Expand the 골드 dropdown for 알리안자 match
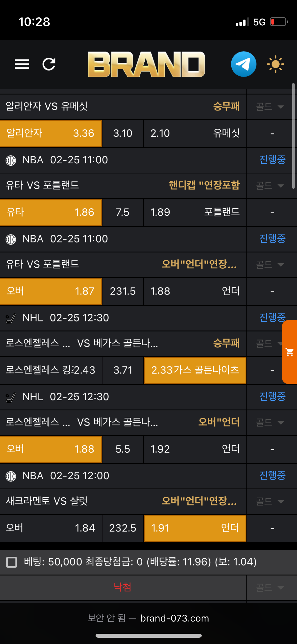 [270, 107]
